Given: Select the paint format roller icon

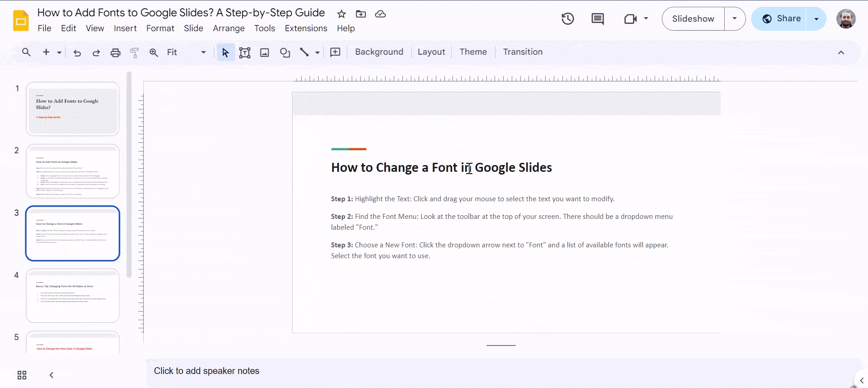Looking at the screenshot, I should click(134, 52).
